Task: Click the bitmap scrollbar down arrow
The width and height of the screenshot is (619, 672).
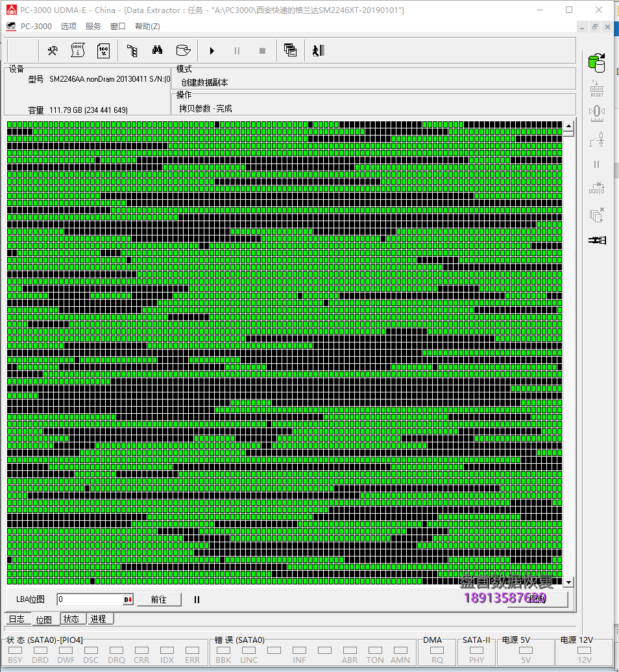Action: 568,582
